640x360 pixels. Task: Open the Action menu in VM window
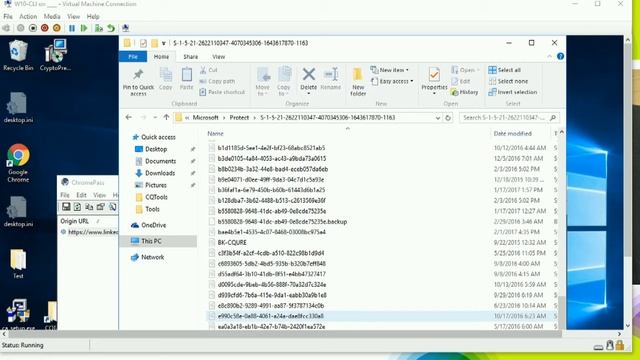tap(28, 16)
